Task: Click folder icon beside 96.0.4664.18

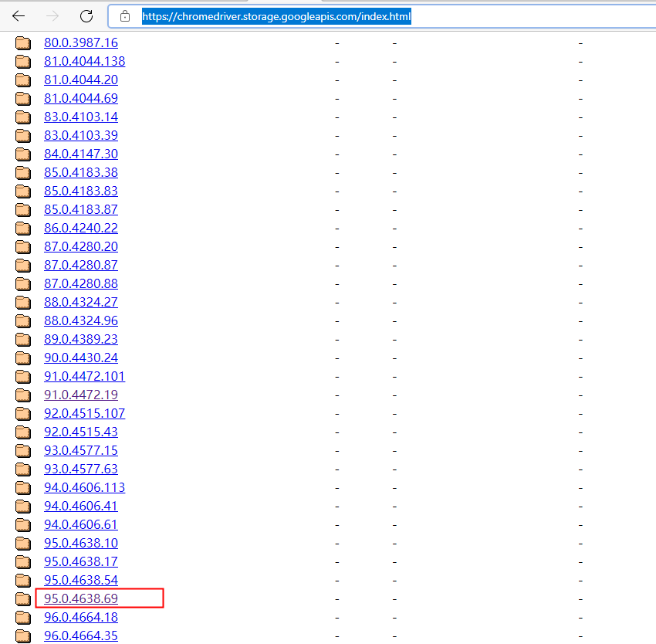Action: 23,617
